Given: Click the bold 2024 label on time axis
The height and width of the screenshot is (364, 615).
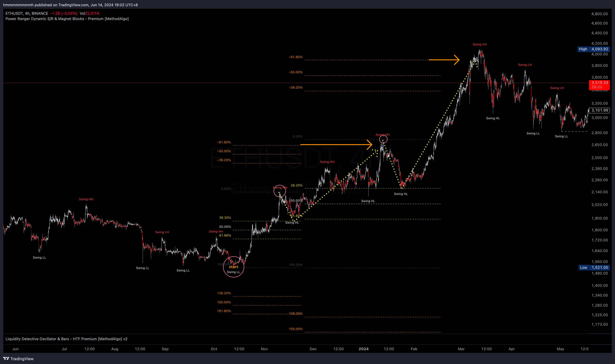Looking at the screenshot, I should pos(363,349).
